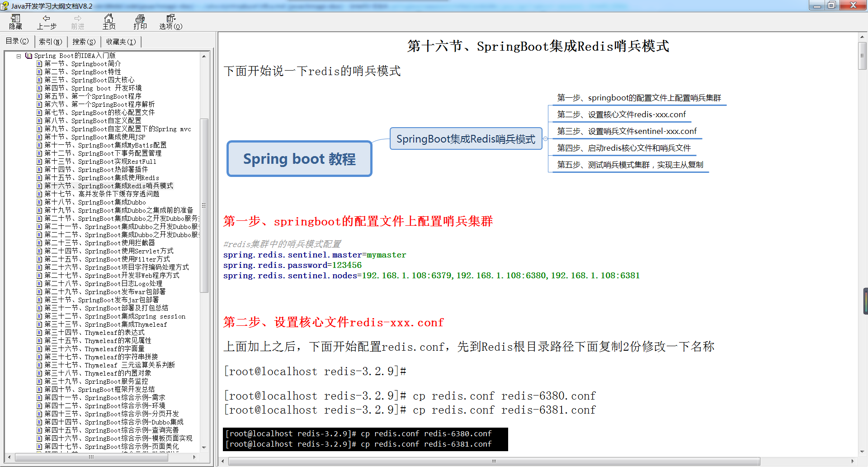Screen dimensions: 868x467
Task: Open 第十六节、SpringBoot集成Redis哨兵模式 in the tree
Action: (x=108, y=186)
